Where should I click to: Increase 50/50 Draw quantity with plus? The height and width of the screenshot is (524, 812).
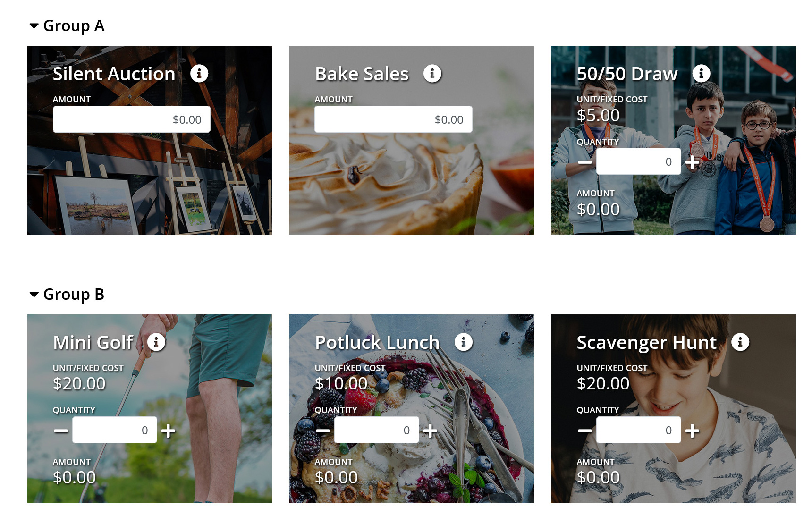click(692, 162)
